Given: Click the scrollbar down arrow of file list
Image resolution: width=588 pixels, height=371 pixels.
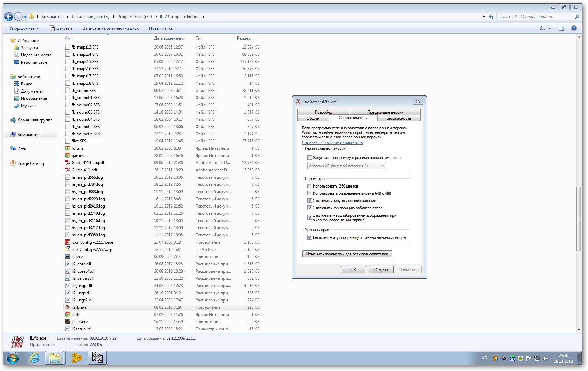Looking at the screenshot, I should [579, 330].
